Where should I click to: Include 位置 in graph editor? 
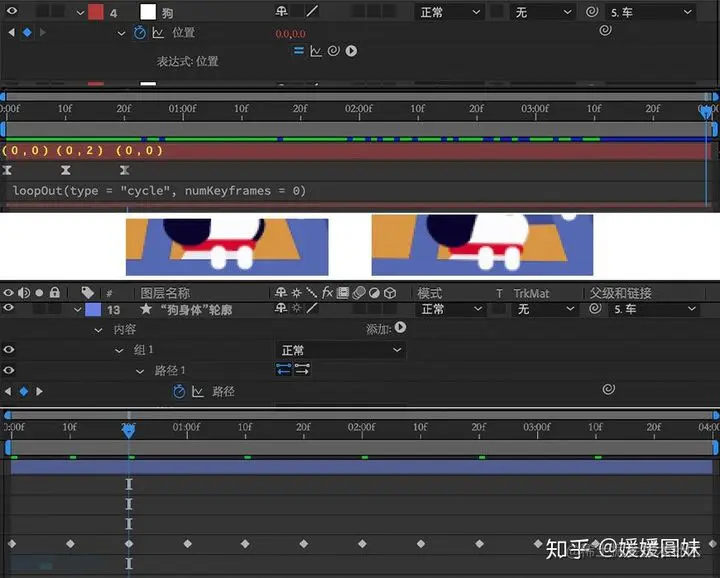click(158, 33)
